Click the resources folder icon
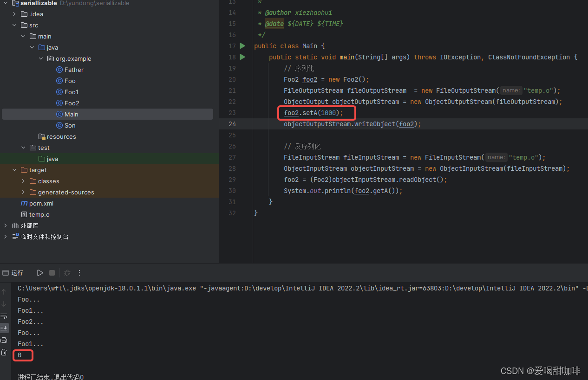Viewport: 588px width, 380px height. (x=42, y=136)
